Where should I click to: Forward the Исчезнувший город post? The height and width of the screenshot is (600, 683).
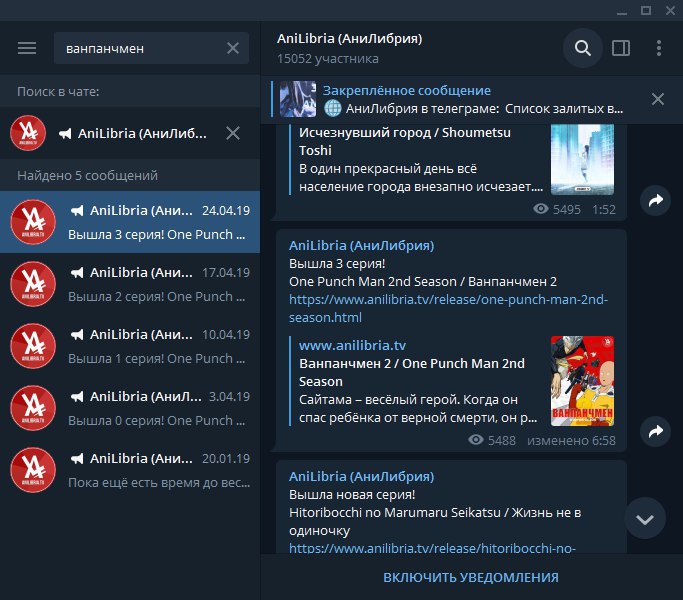(656, 200)
